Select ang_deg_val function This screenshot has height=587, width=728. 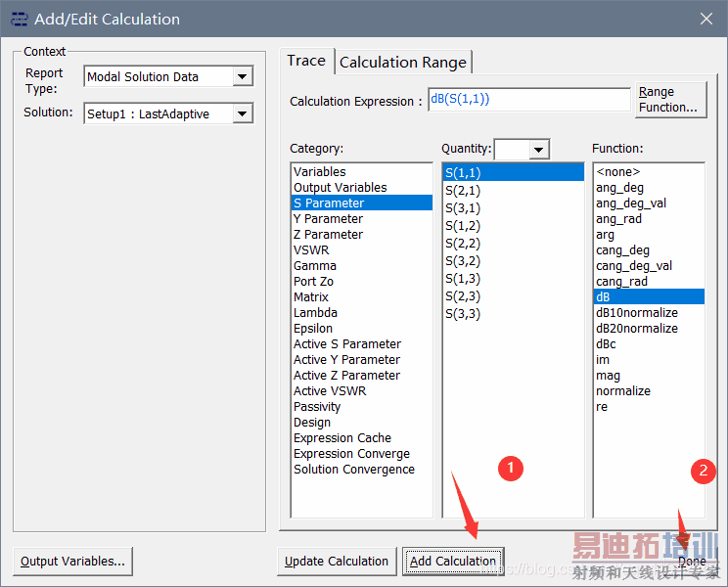point(649,203)
